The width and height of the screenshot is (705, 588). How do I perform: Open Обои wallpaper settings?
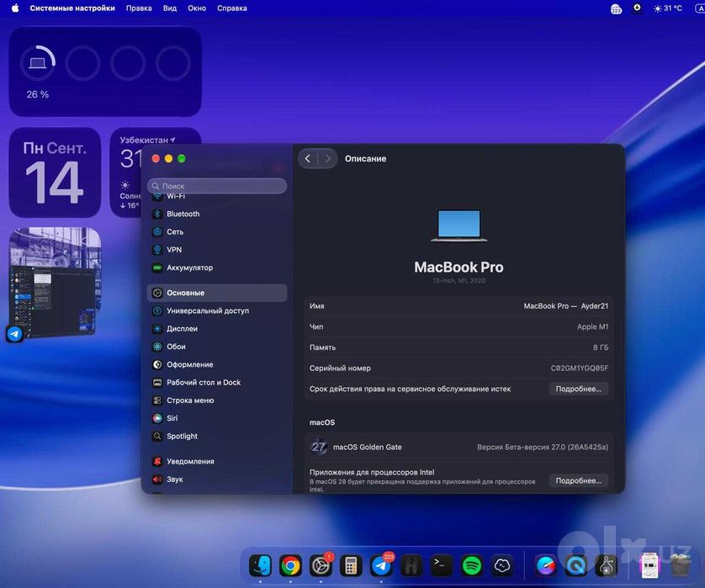[217, 347]
